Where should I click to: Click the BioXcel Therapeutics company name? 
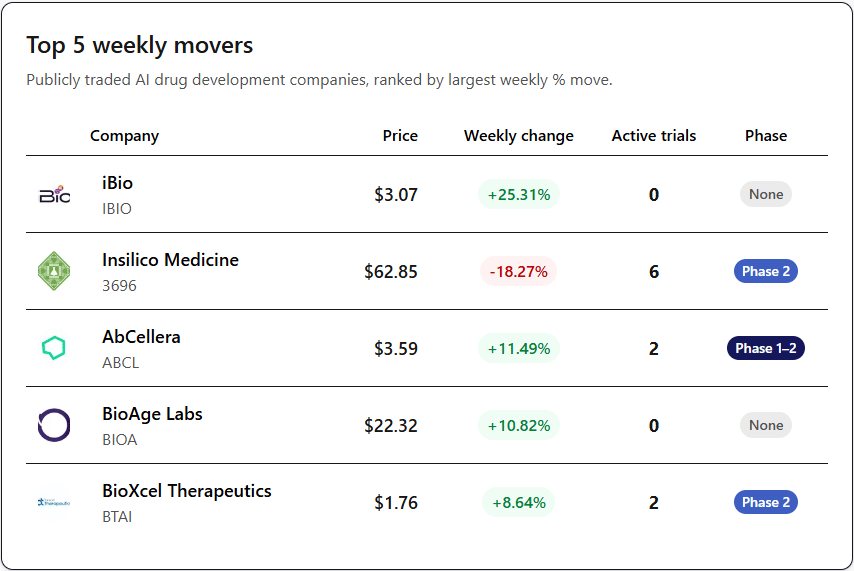[186, 491]
